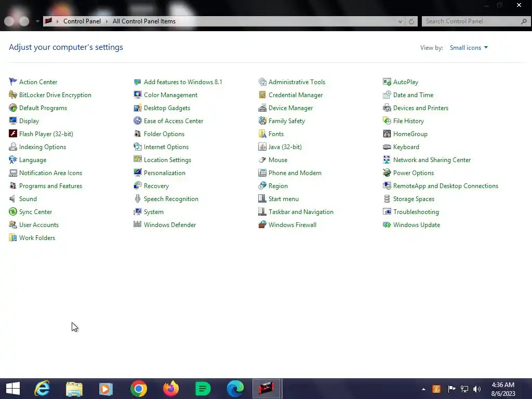The image size is (532, 399).
Task: Open RemoteApp and Desktop Connections link
Action: coord(445,186)
